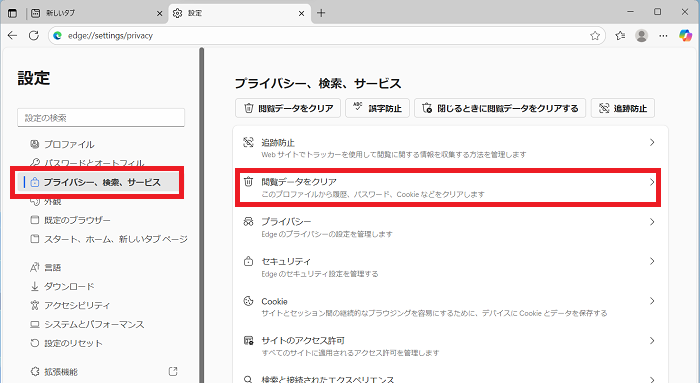This screenshot has height=383, width=700.
Task: Click the icon in サイトのアクセス許可 row
Action: [x=248, y=341]
